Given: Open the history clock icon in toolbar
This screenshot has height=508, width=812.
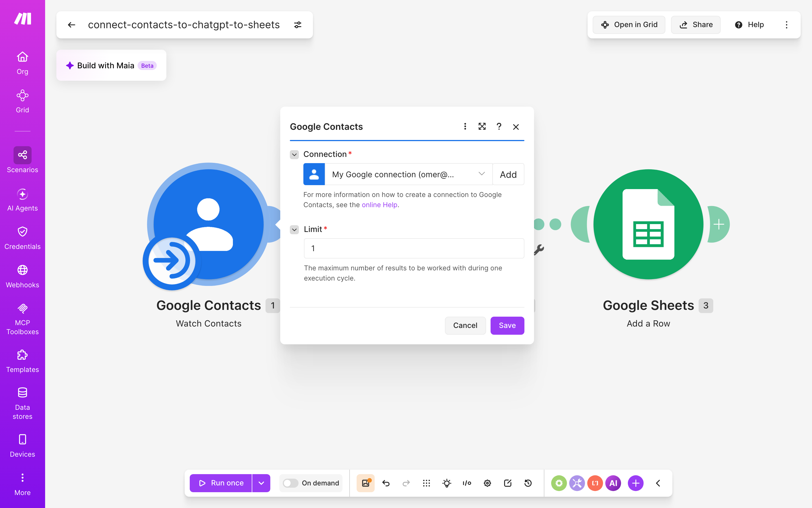Looking at the screenshot, I should click(x=528, y=483).
